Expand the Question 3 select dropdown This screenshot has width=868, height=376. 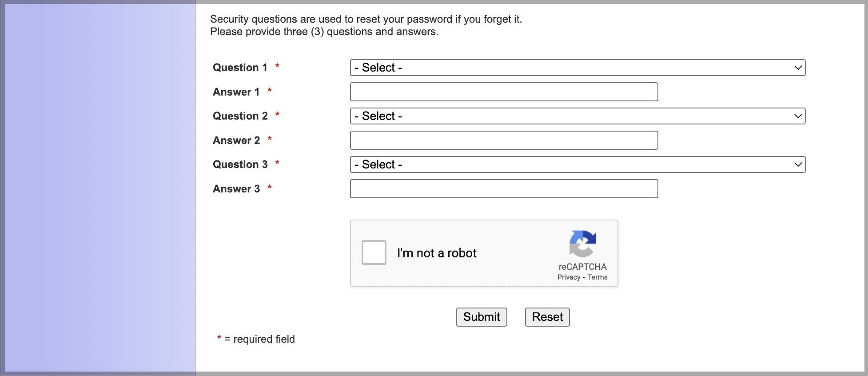coord(577,164)
